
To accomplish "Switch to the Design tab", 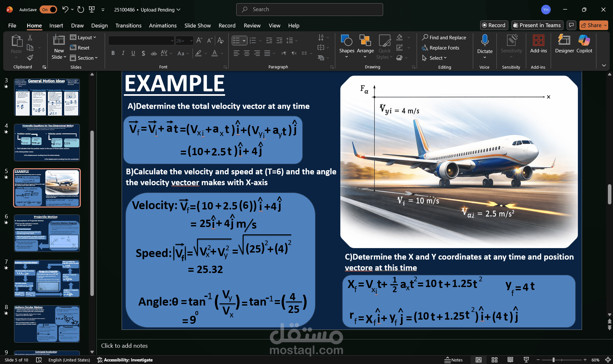I will pyautogui.click(x=99, y=26).
